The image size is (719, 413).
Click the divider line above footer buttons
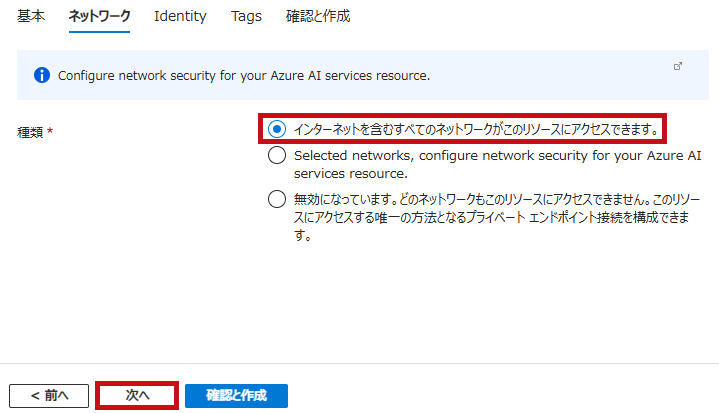pos(360,363)
